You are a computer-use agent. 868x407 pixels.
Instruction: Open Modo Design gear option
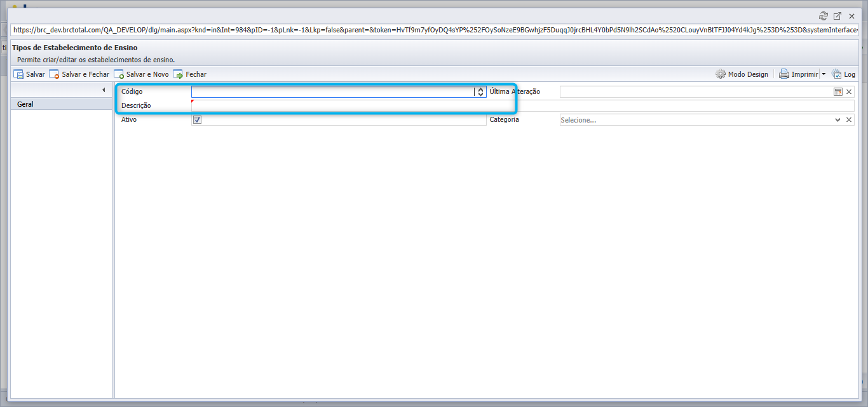click(742, 74)
